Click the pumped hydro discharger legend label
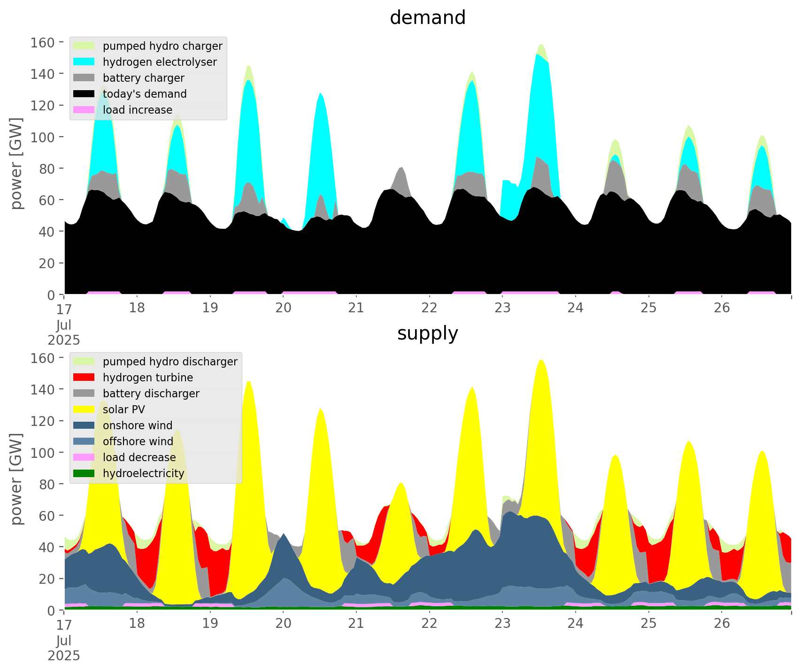 pos(170,362)
